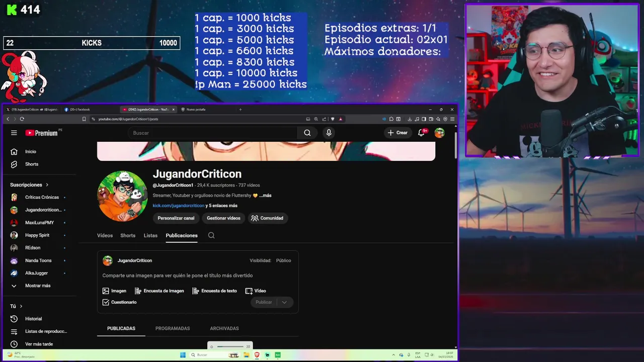Image resolution: width=644 pixels, height=362 pixels.
Task: Adjust the volume slider showing 20
Action: coord(230,346)
